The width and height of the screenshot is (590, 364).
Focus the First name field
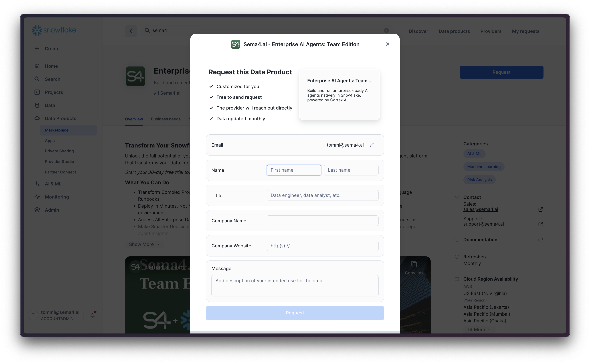294,170
